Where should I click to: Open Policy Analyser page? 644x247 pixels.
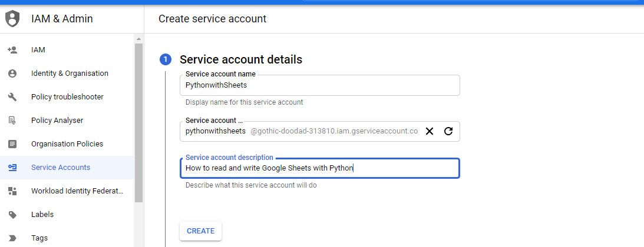(x=57, y=121)
